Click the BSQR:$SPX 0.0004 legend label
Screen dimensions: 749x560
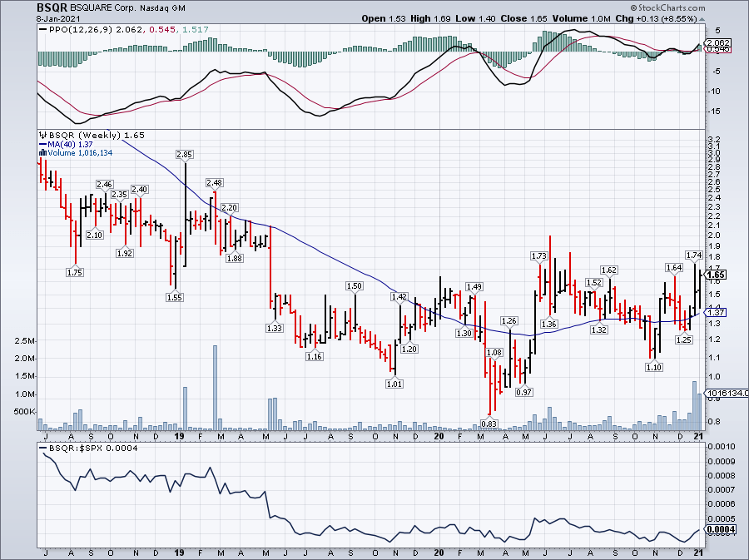(93, 448)
